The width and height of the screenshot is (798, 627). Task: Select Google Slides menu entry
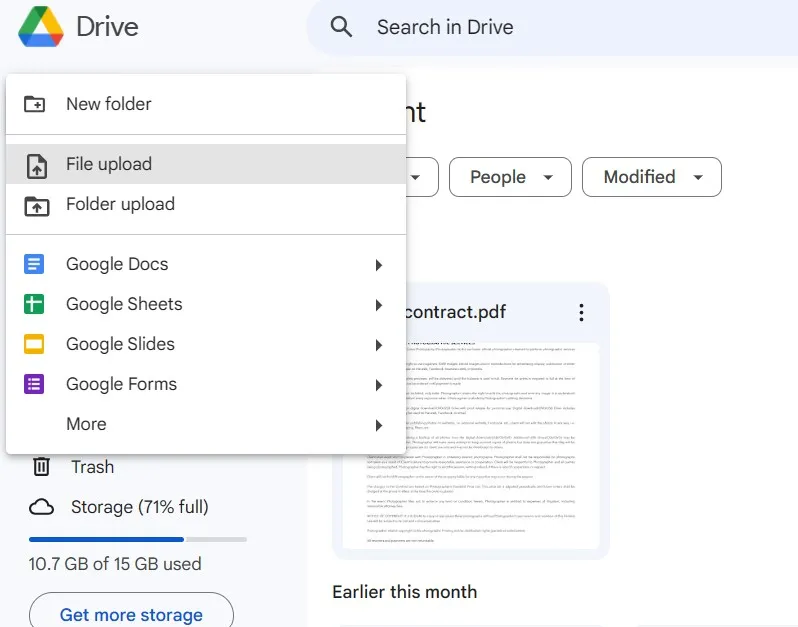click(206, 344)
